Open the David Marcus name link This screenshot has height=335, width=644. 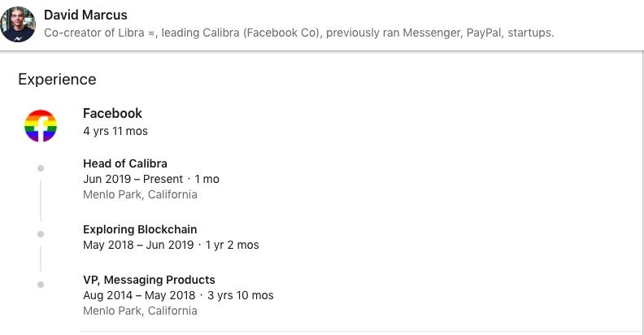pos(85,15)
